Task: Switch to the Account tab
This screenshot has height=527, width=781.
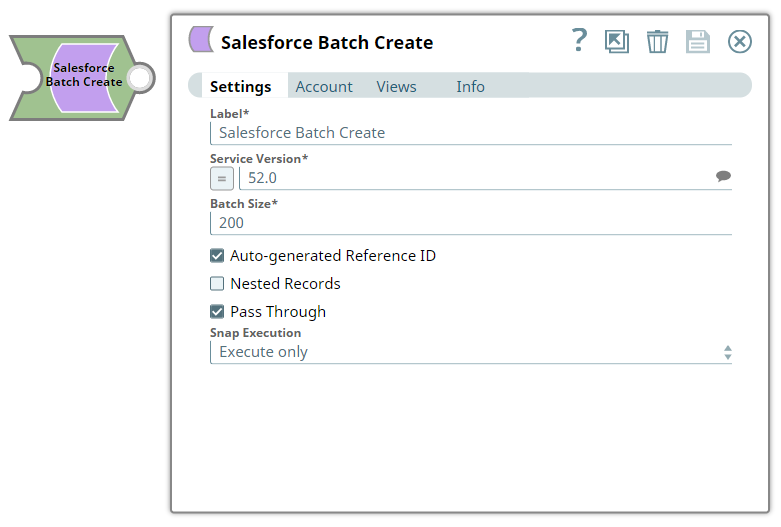Action: tap(324, 87)
